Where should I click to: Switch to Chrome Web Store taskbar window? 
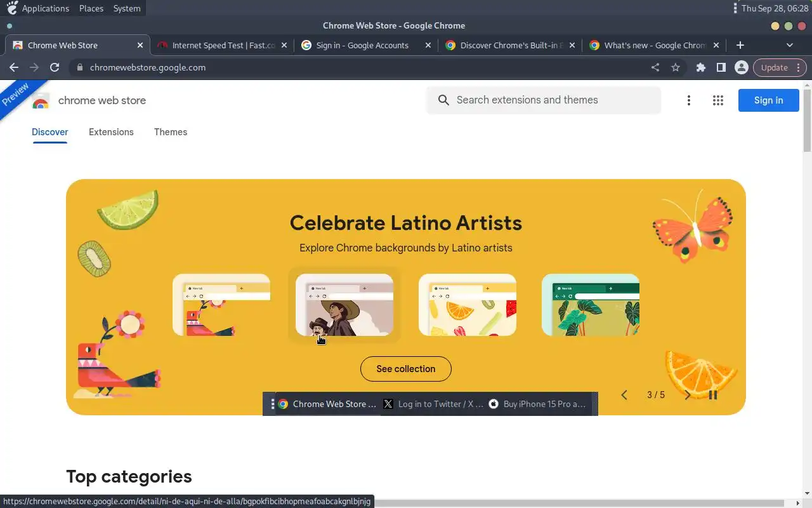(x=329, y=404)
